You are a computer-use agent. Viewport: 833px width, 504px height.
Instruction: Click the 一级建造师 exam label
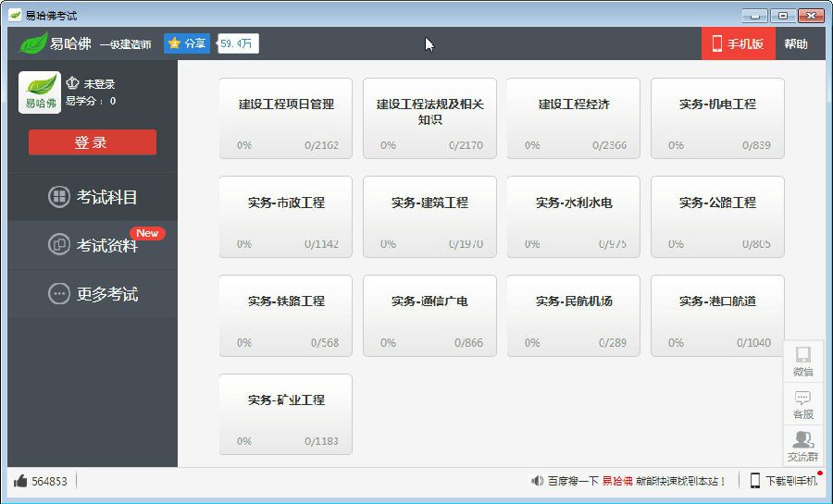click(x=126, y=44)
